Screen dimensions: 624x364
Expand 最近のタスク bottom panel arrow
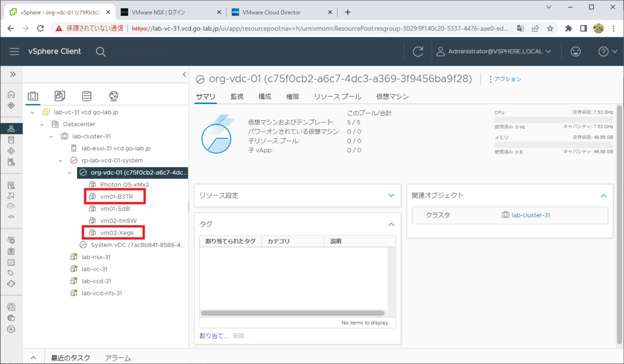click(x=34, y=358)
